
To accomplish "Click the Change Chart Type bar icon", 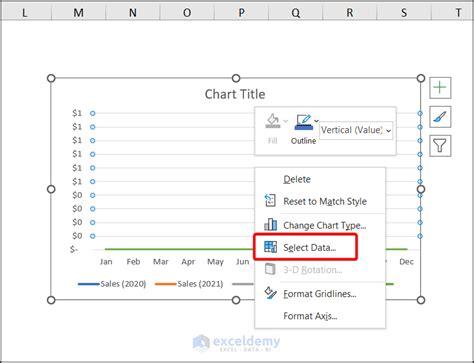I will click(270, 225).
